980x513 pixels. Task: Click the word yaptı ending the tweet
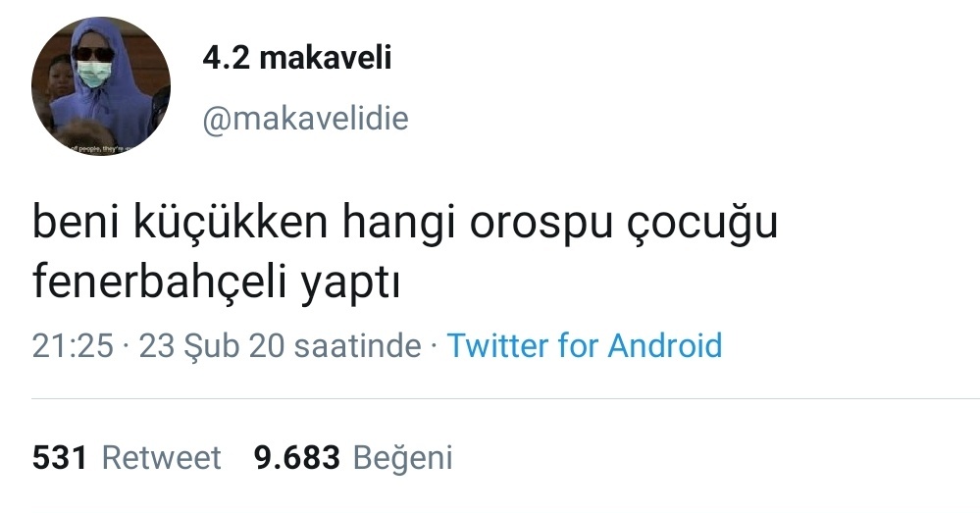coord(350,284)
